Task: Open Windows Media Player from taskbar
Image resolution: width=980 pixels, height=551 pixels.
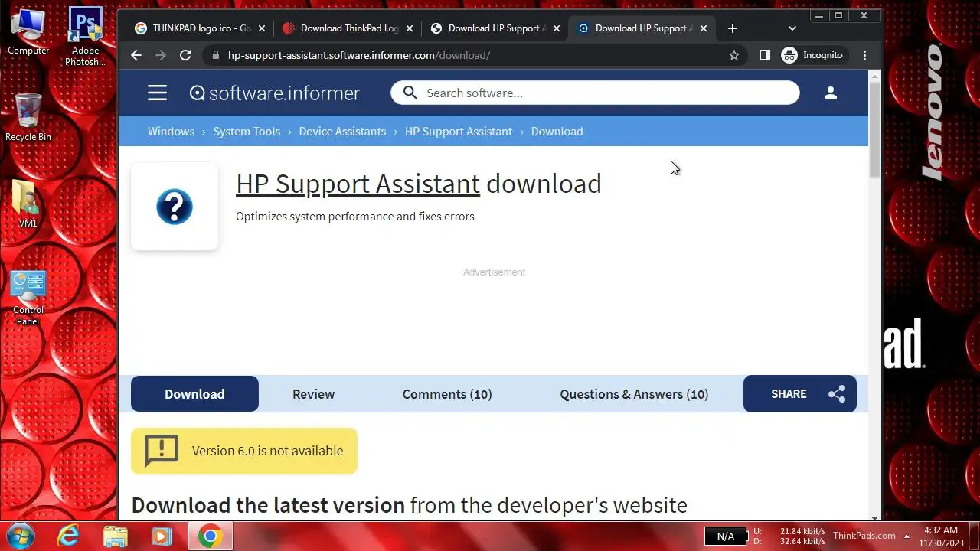Action: 162,536
